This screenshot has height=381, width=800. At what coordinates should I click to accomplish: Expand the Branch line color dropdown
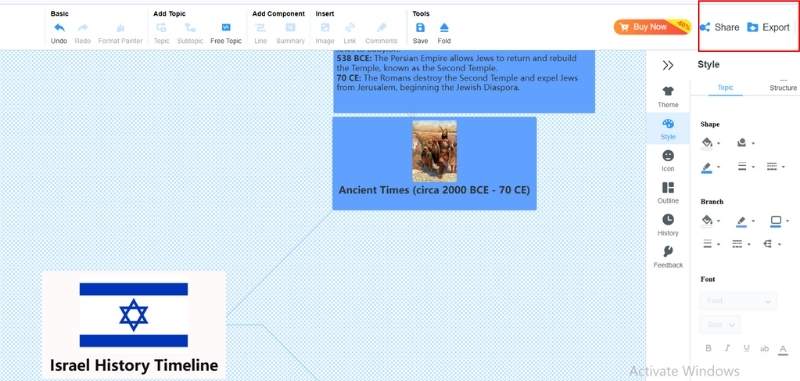[x=745, y=221]
